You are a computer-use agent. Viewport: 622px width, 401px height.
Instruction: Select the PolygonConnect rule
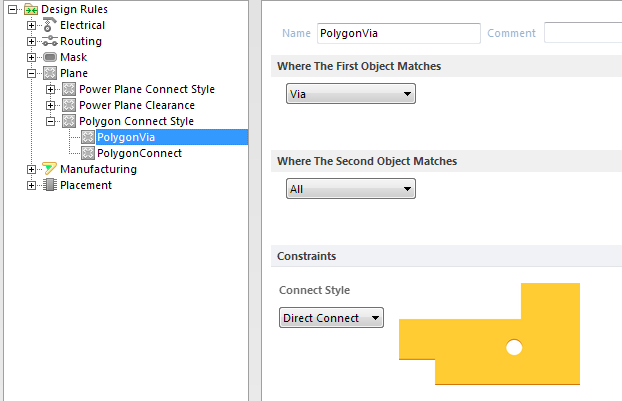click(x=139, y=153)
